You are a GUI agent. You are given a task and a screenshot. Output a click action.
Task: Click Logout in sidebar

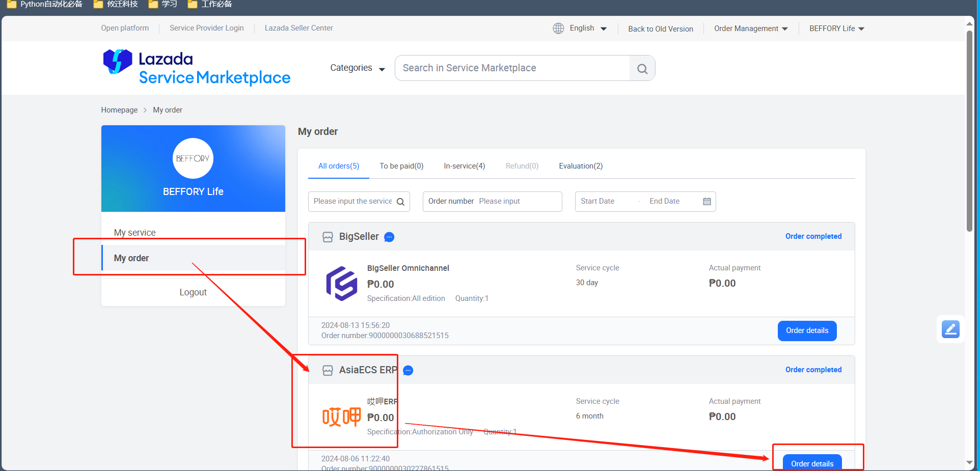click(193, 292)
